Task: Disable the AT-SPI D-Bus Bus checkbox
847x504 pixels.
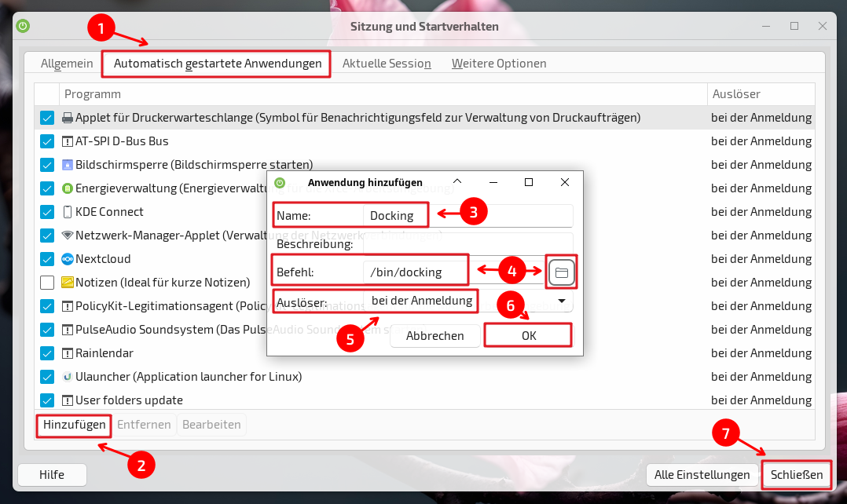Action: pyautogui.click(x=47, y=141)
